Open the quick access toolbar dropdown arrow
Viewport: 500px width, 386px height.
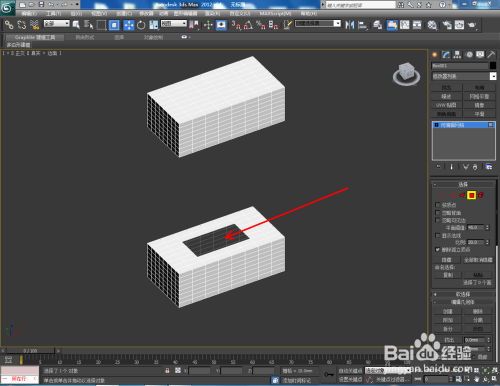[77, 5]
